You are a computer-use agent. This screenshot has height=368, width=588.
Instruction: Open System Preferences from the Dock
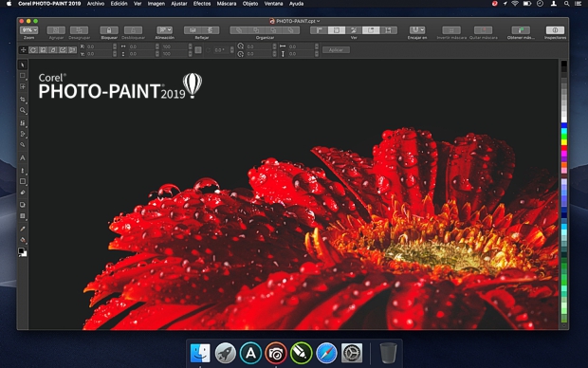point(352,353)
